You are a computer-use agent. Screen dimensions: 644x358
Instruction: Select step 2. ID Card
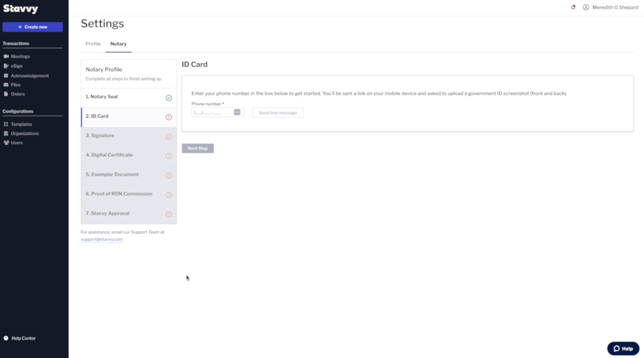(x=128, y=117)
